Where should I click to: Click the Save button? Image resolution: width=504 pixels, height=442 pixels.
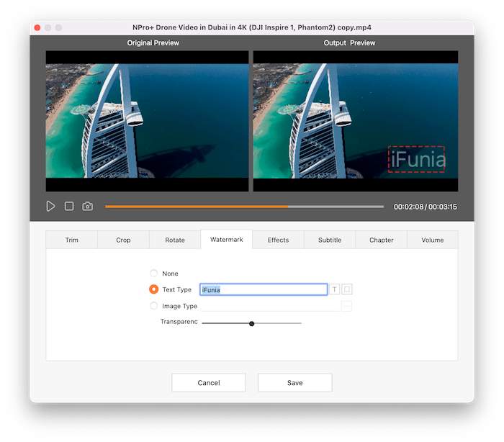[294, 383]
